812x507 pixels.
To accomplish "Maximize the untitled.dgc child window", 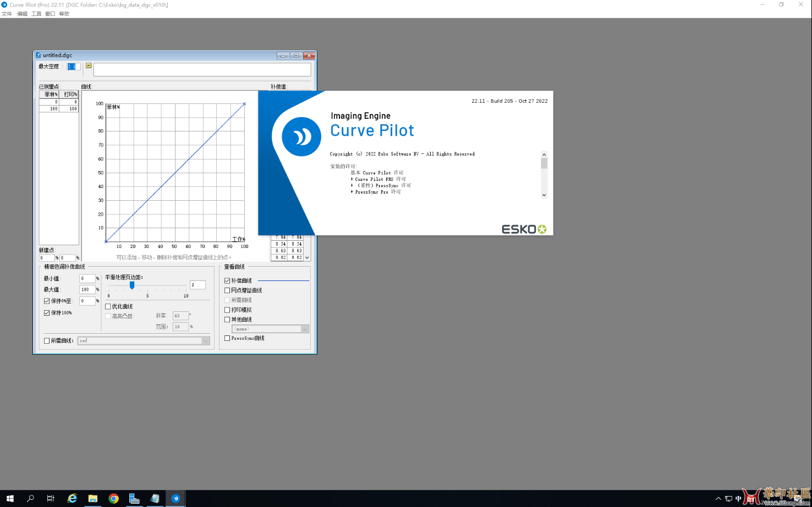I will point(296,56).
